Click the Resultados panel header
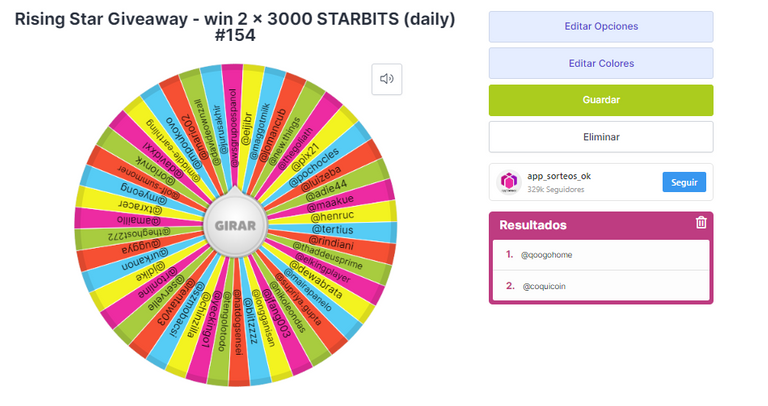This screenshot has height=406, width=768. pos(601,225)
